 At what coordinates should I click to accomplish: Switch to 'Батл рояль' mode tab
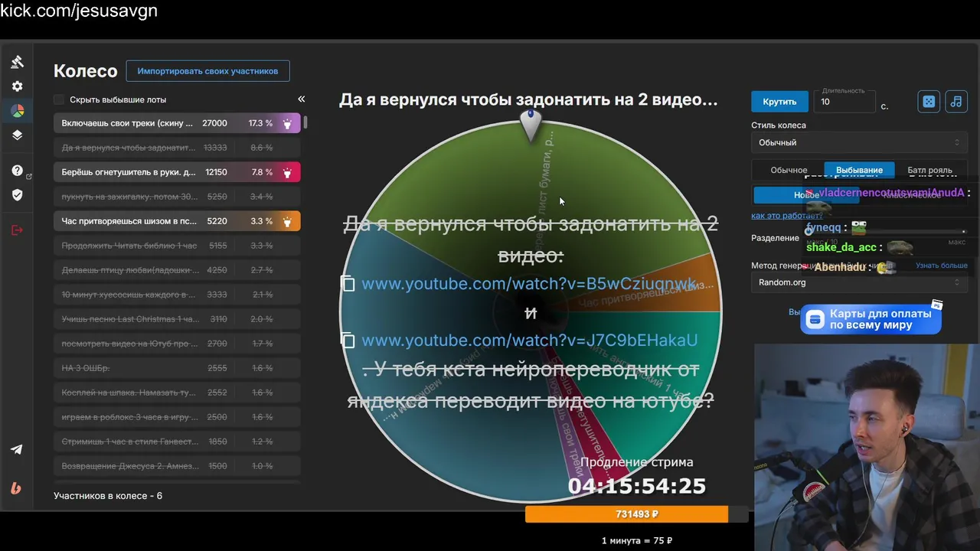[x=929, y=170]
